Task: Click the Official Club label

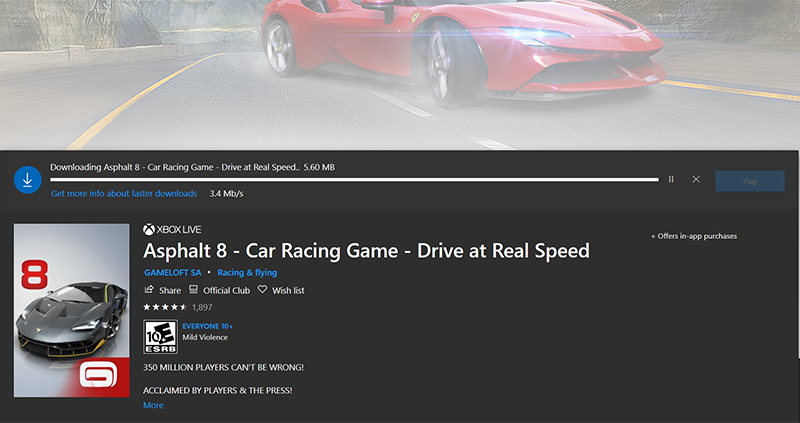Action: tap(227, 290)
